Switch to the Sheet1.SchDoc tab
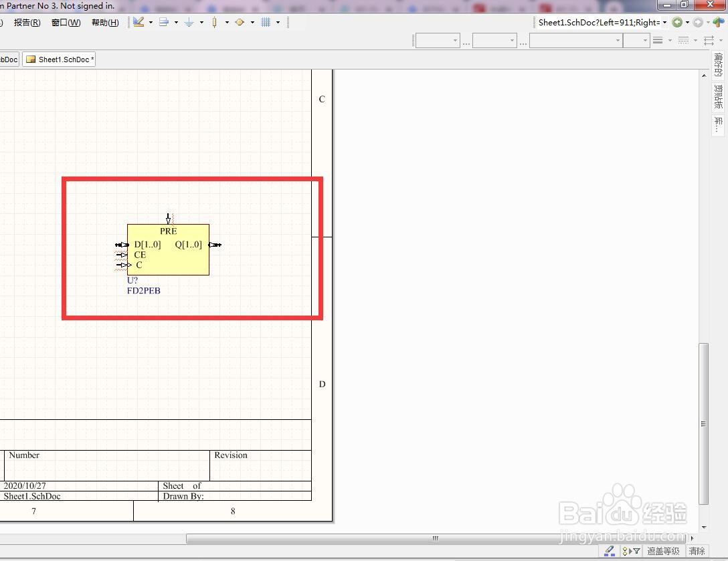728x561 pixels. point(59,60)
